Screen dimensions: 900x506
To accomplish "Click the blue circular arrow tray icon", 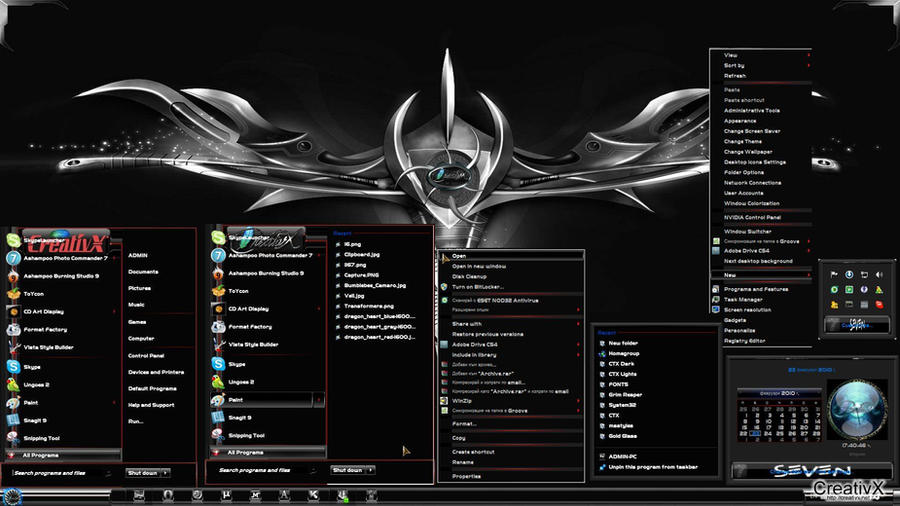I will (x=849, y=275).
